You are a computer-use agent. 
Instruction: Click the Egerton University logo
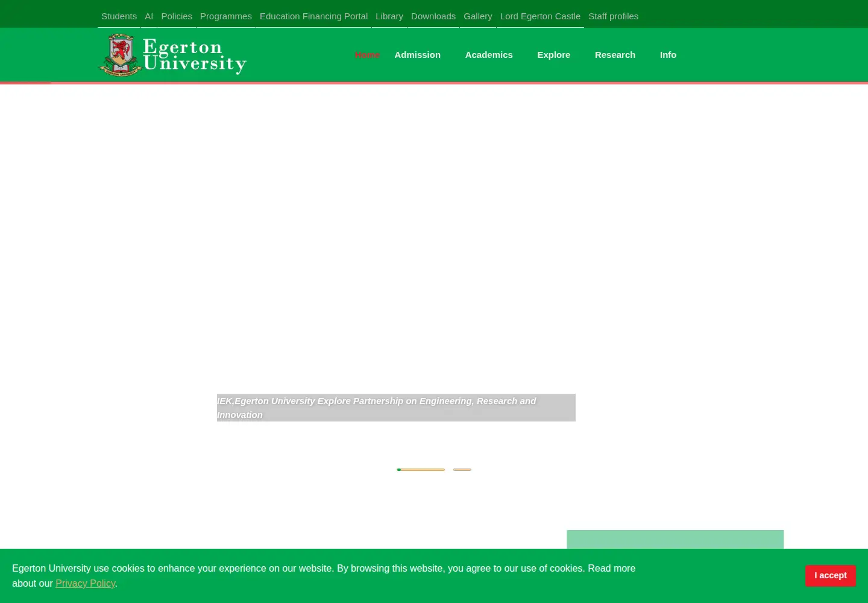coord(172,55)
